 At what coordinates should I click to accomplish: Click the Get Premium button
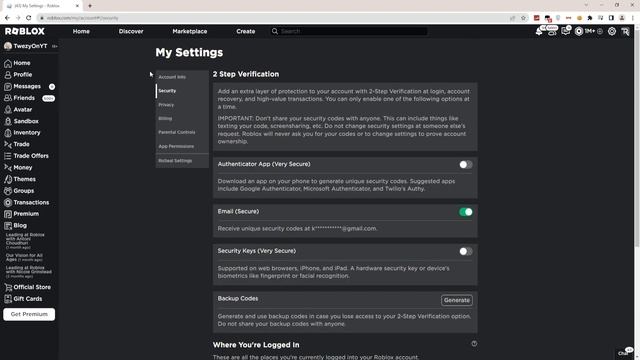tap(29, 314)
